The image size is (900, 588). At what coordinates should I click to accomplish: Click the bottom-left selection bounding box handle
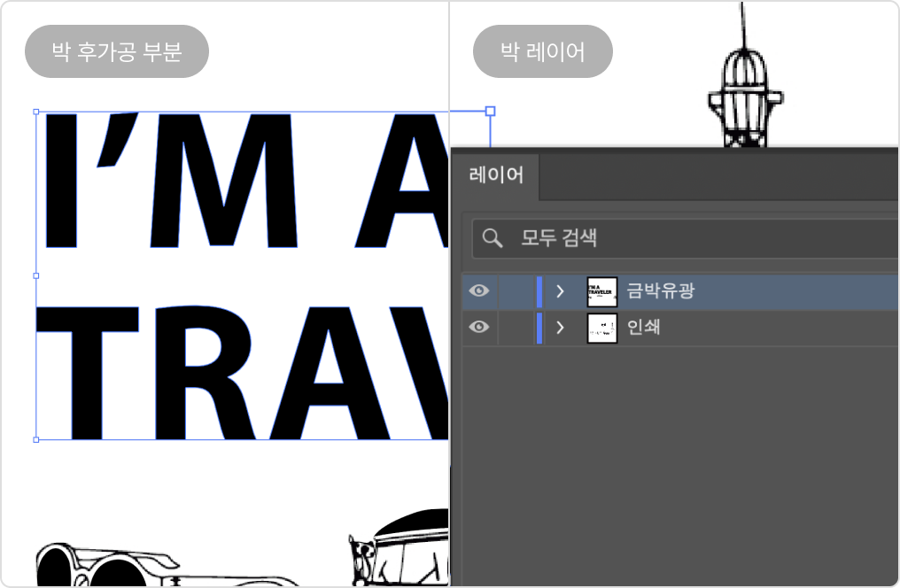pos(35,439)
